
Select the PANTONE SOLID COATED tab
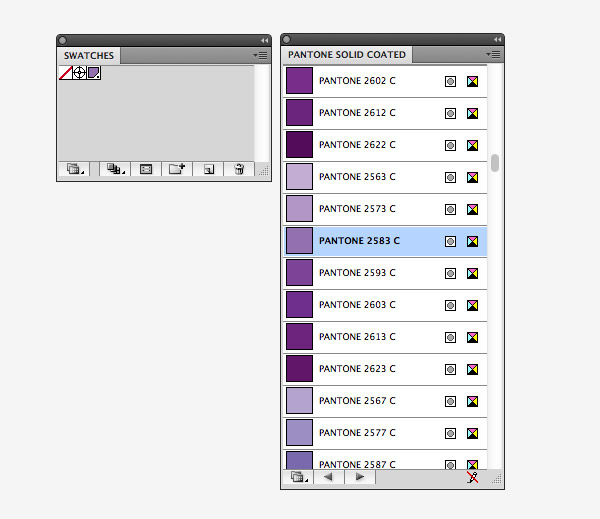coord(347,54)
